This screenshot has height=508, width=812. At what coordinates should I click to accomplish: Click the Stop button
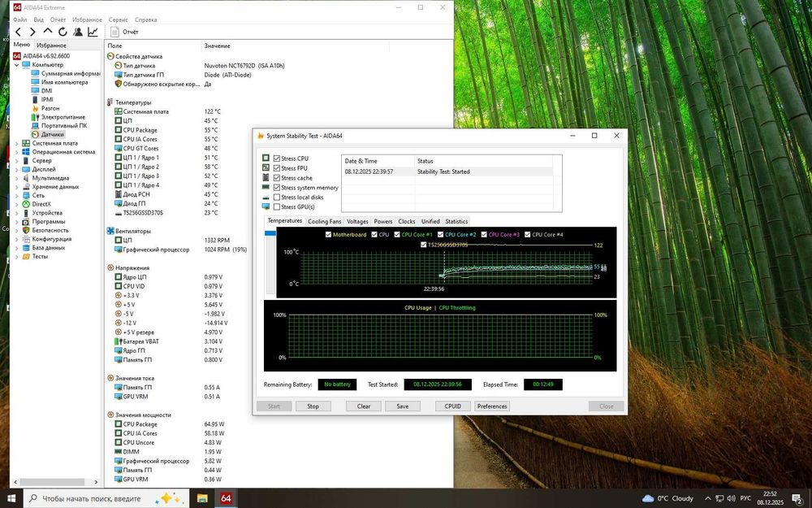[x=313, y=406]
